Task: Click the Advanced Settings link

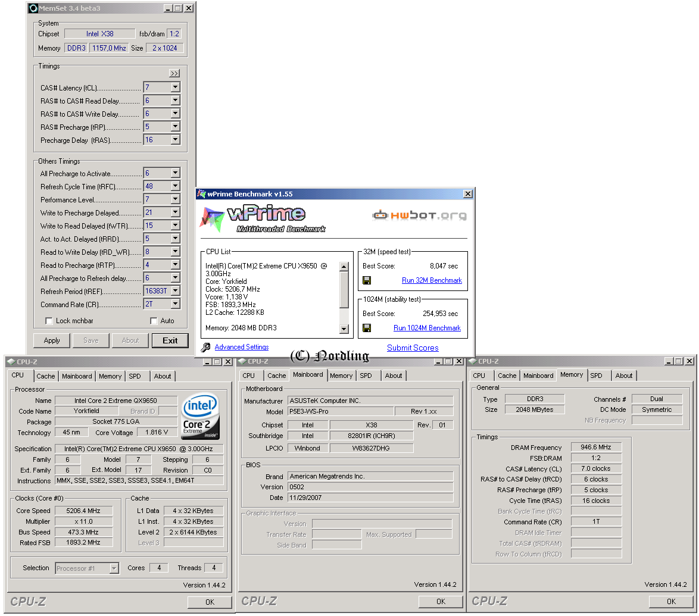Action: 242,347
